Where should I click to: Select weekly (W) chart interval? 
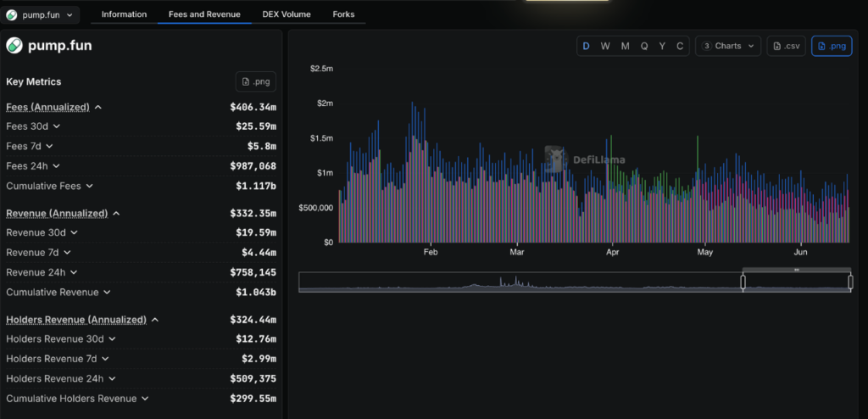click(605, 46)
